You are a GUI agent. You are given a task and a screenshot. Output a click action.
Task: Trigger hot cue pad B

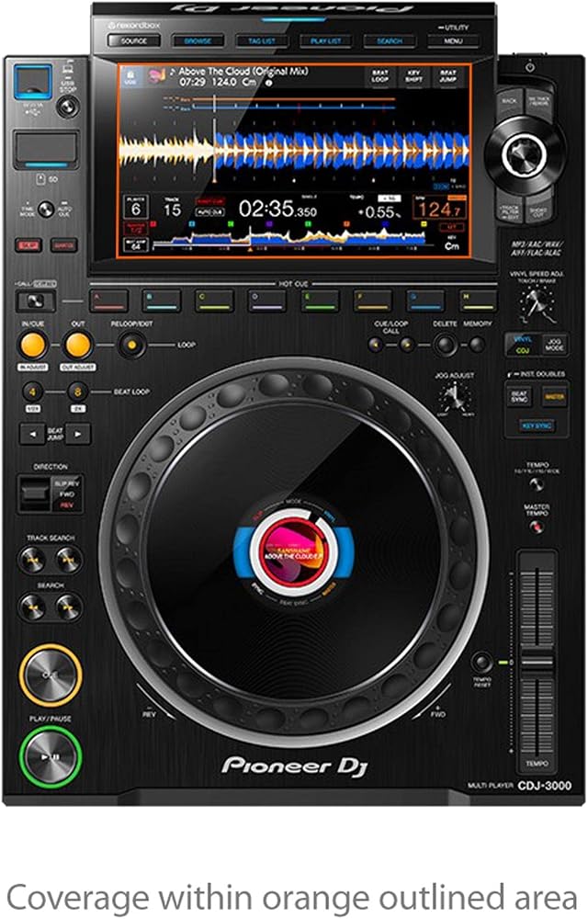pyautogui.click(x=162, y=301)
